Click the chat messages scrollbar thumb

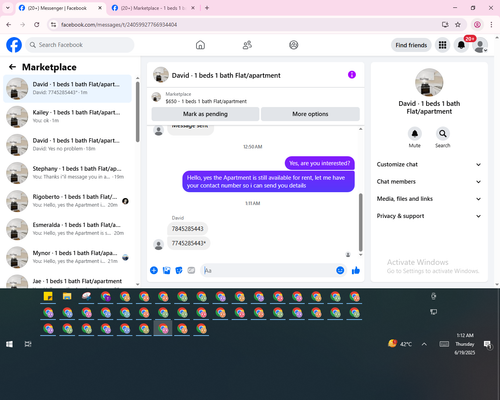point(360,222)
